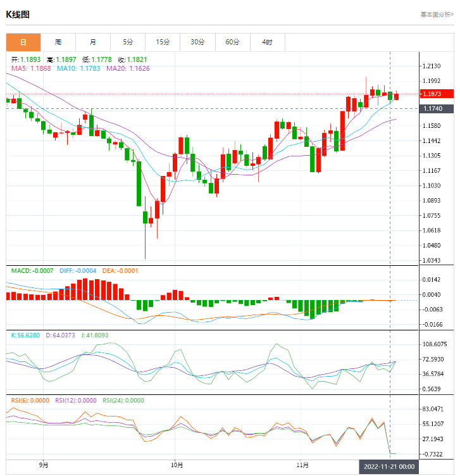Image resolution: width=460 pixels, height=476 pixels.
Task: Click the 11月 axis label
Action: pyautogui.click(x=302, y=465)
